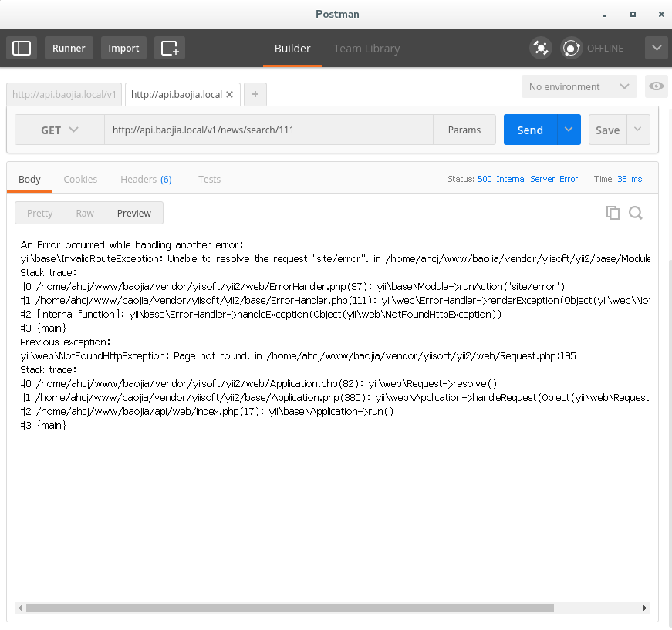Show the response Tests tab
672x630 pixels.
[209, 179]
